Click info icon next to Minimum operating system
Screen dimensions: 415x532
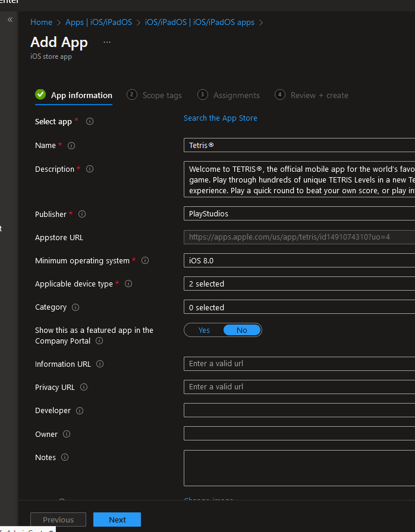pyautogui.click(x=145, y=260)
